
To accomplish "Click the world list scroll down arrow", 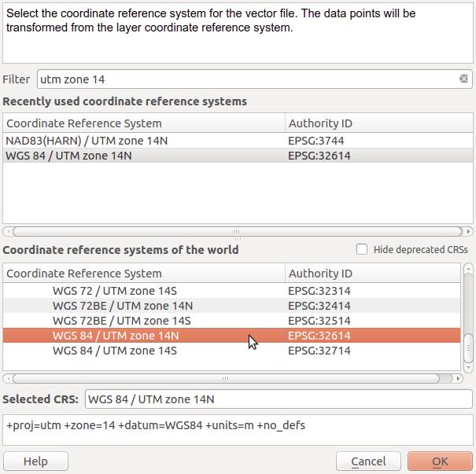I will (x=468, y=367).
